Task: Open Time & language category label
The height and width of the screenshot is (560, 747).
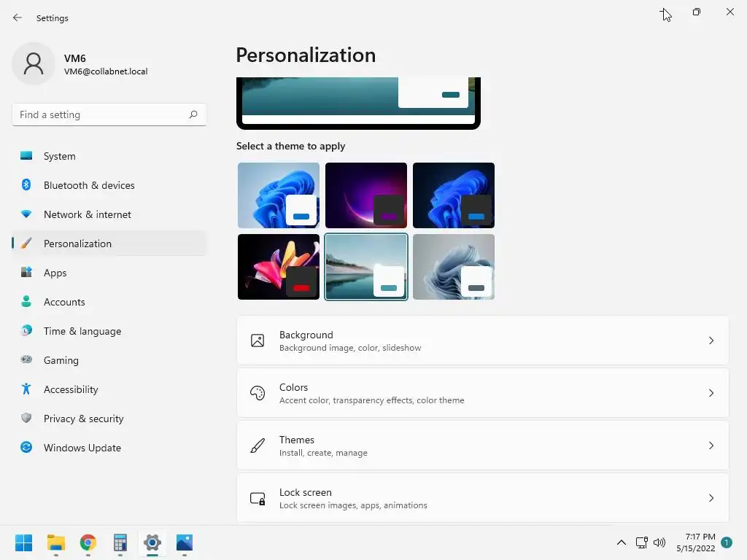Action: click(82, 331)
